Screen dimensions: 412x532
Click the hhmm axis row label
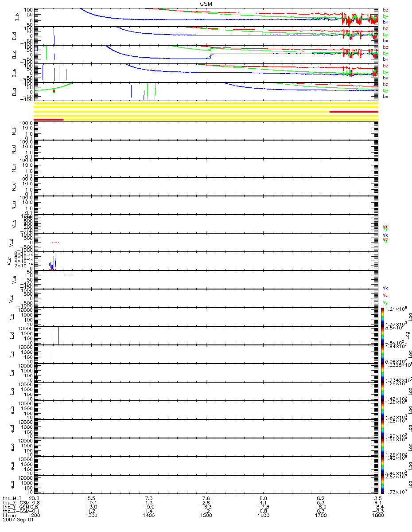tap(10, 516)
